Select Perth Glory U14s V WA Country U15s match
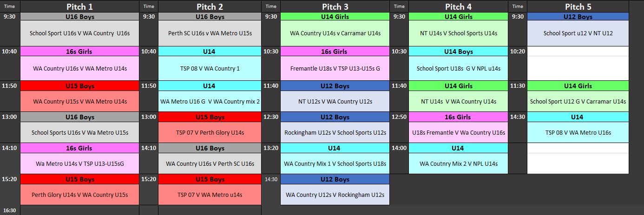Viewport: 644px width, 215px height. [x=79, y=195]
